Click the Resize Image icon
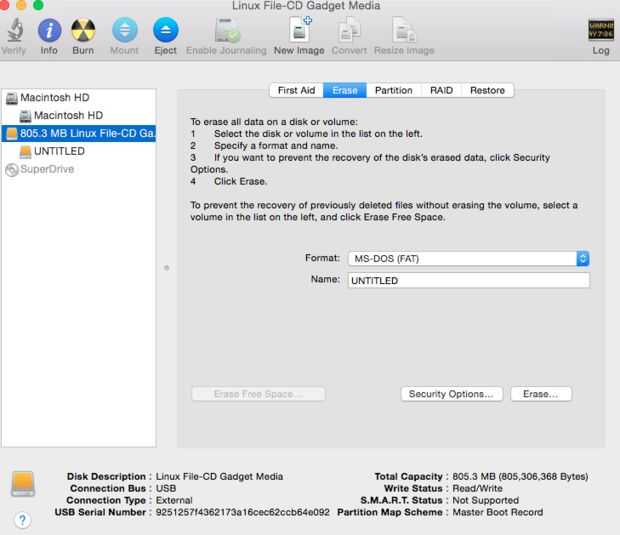Image resolution: width=620 pixels, height=535 pixels. (x=404, y=30)
